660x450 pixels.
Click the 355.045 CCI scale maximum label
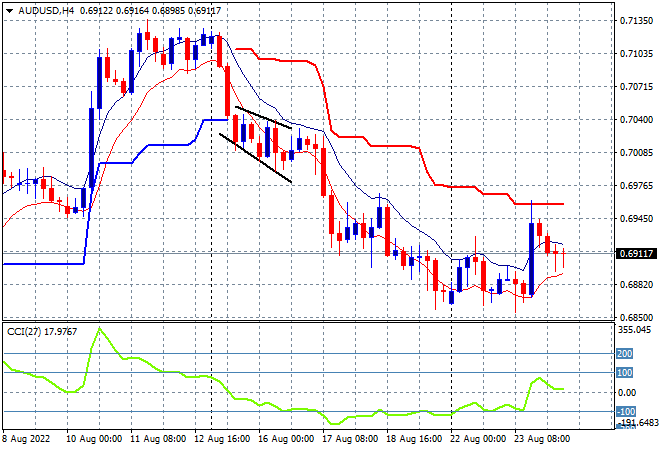point(634,330)
